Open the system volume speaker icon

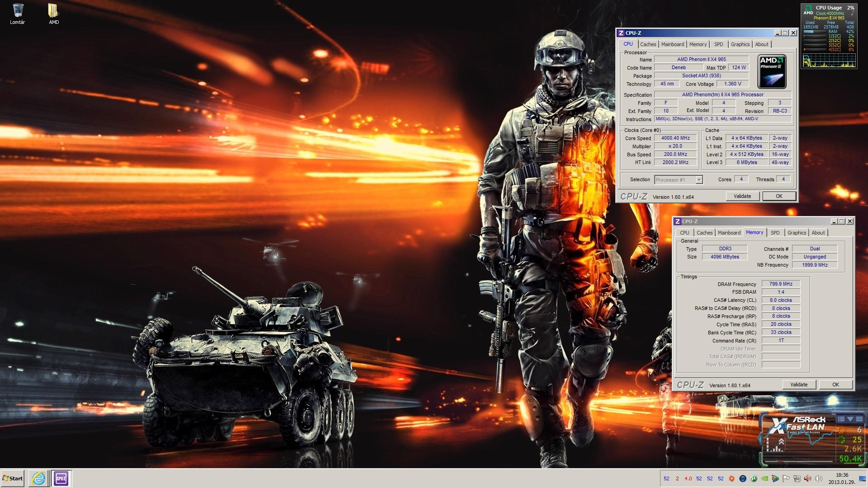[818, 479]
